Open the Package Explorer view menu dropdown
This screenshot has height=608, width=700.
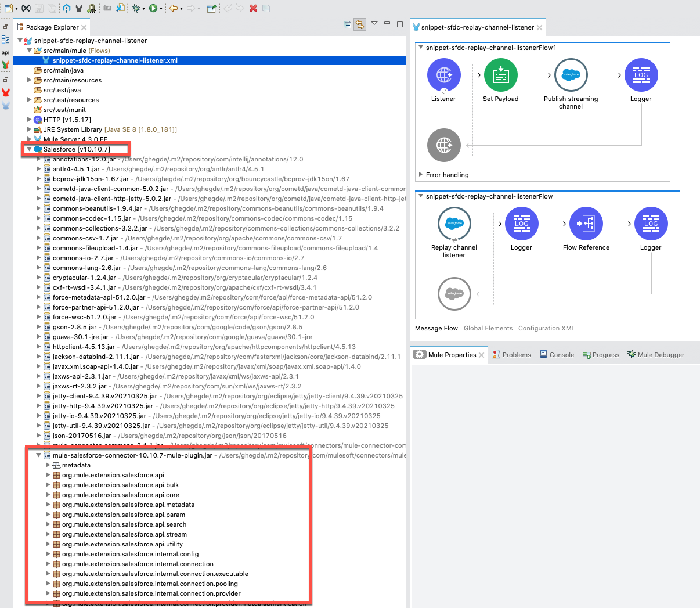(x=374, y=24)
